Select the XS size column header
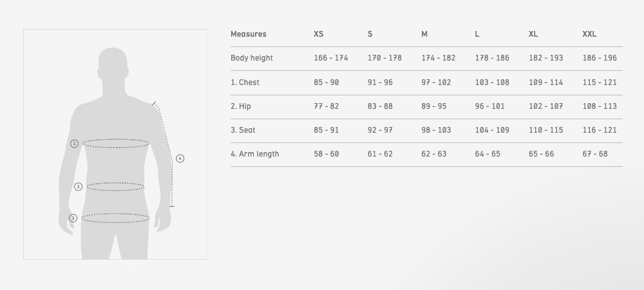 pos(319,34)
